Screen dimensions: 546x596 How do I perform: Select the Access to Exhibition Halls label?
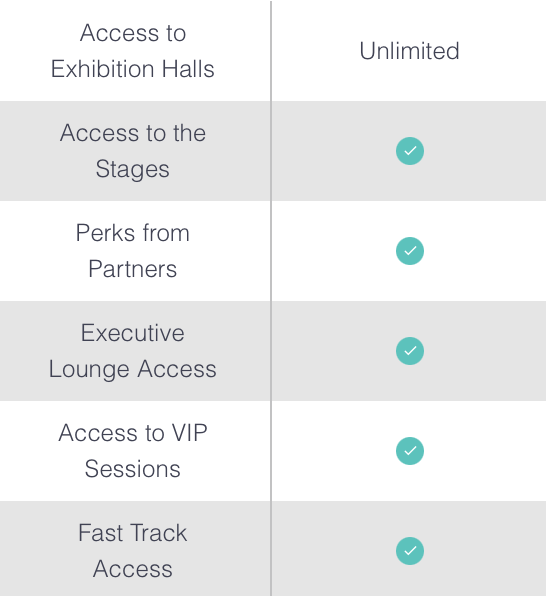pos(133,51)
